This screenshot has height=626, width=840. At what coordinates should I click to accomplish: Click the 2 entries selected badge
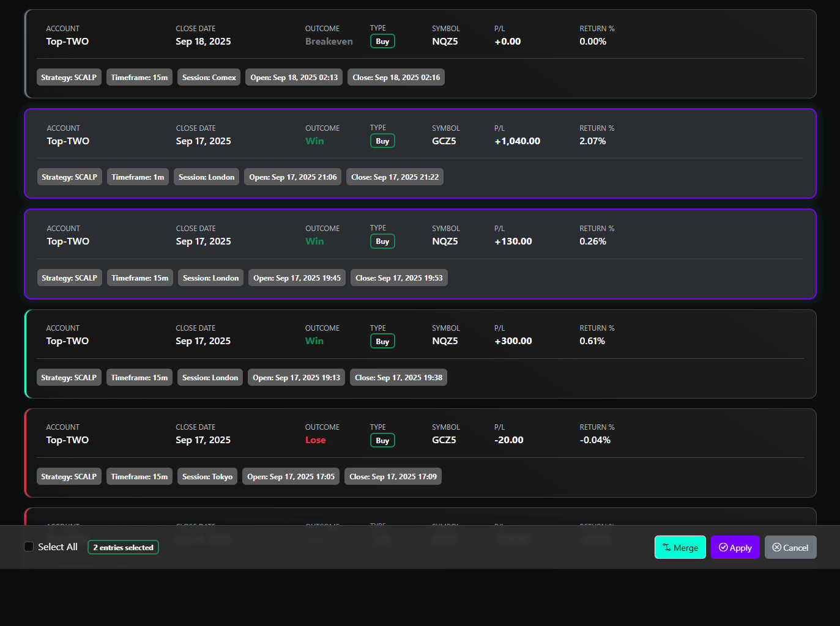coord(123,547)
